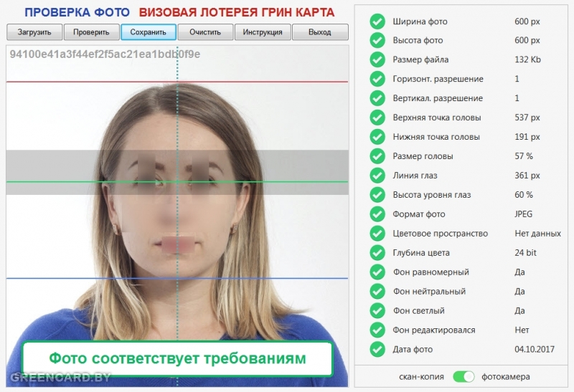Click the check icon for Глубина цвета
574x392 pixels.
click(x=377, y=253)
